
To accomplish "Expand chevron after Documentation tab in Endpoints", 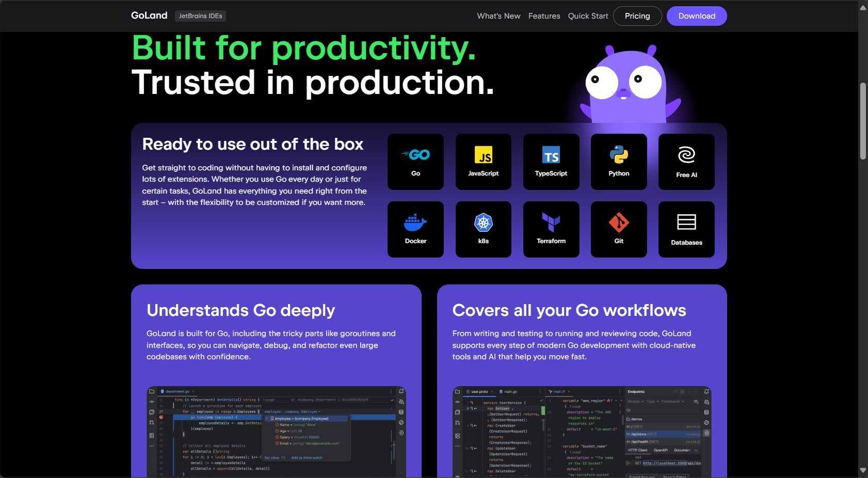I will click(x=696, y=450).
